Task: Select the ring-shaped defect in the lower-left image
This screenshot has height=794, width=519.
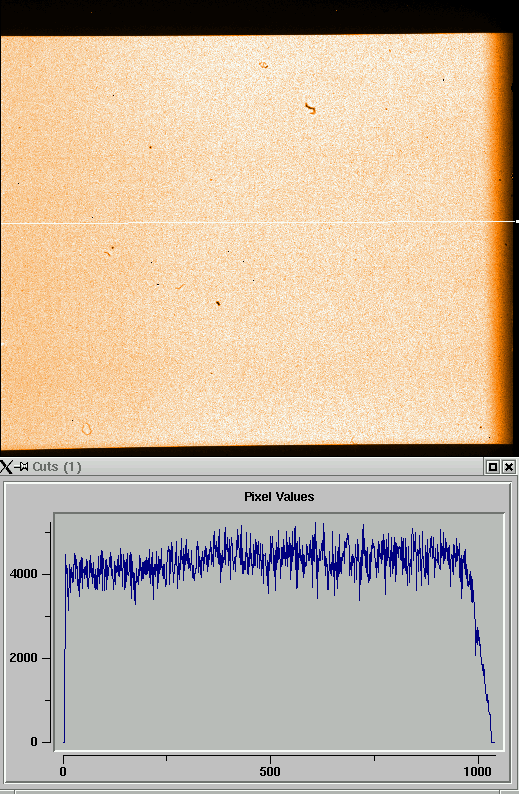Action: [87, 429]
